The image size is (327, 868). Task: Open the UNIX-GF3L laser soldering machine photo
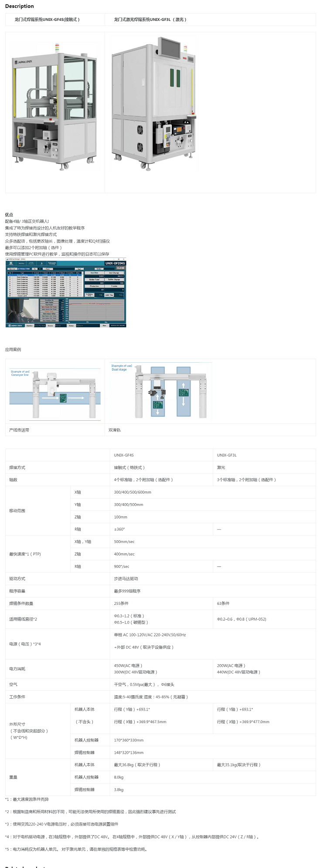coord(153,103)
